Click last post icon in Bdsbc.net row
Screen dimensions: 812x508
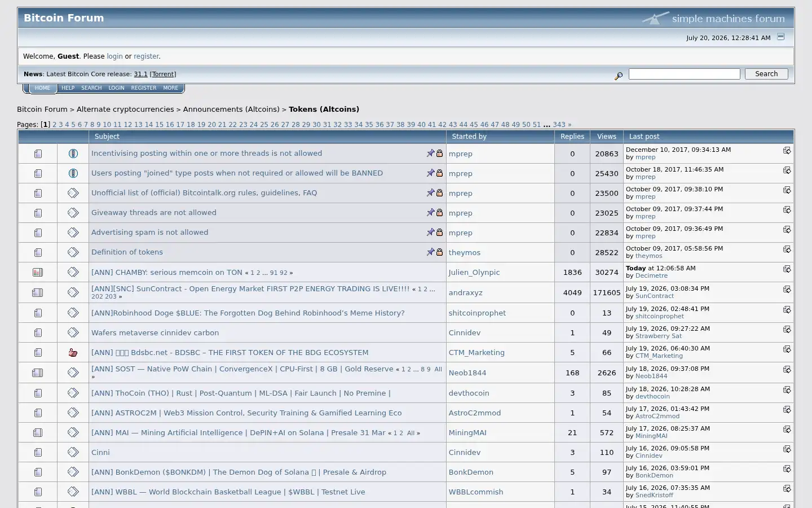(x=787, y=349)
